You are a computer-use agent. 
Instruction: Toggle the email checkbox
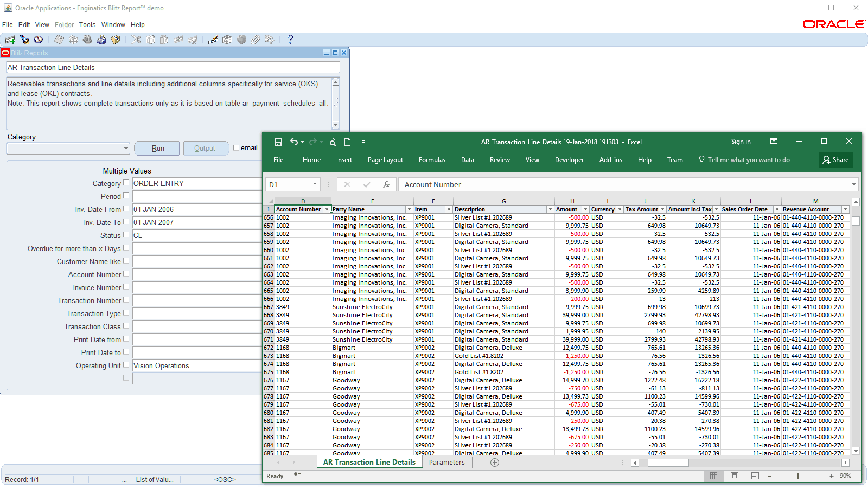236,147
